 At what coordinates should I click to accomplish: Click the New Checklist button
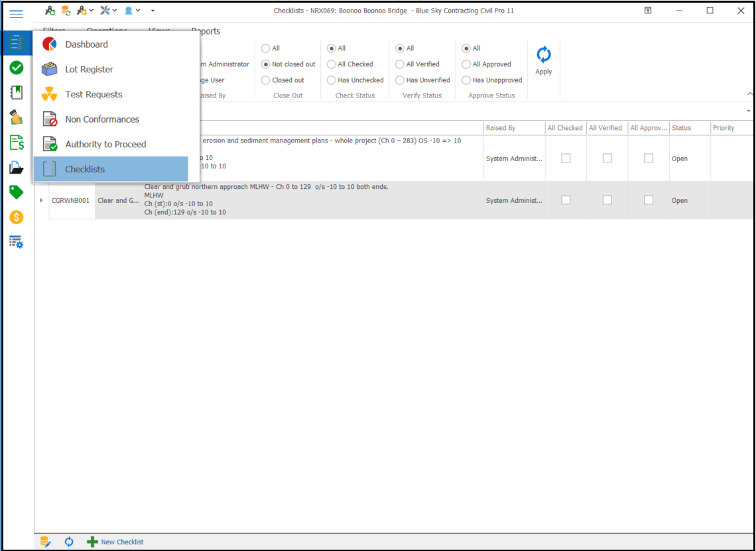point(115,542)
